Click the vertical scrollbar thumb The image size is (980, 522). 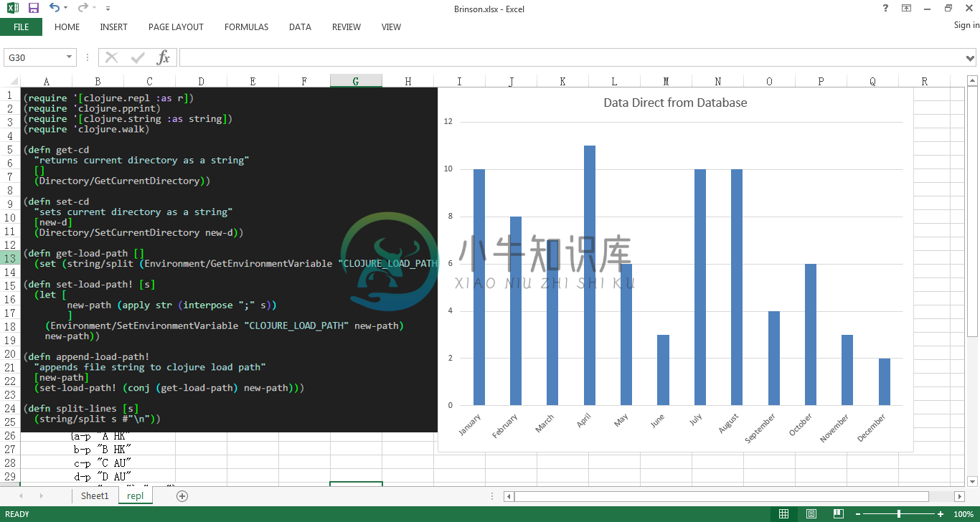(x=972, y=212)
